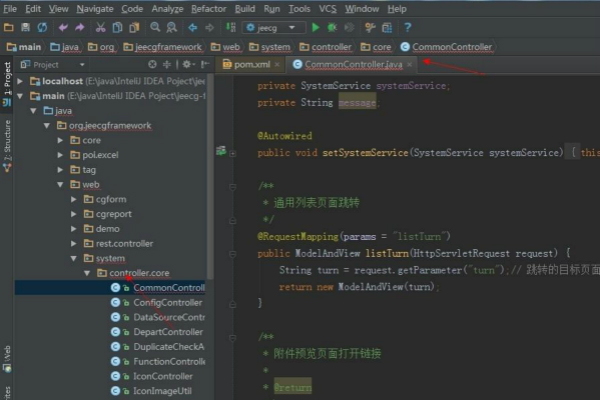Open the Refactor menu
Viewport: 600px width, 400px height.
pyautogui.click(x=208, y=8)
